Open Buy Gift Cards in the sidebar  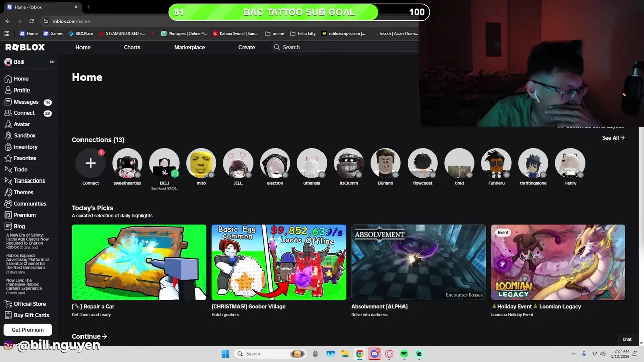click(x=27, y=315)
